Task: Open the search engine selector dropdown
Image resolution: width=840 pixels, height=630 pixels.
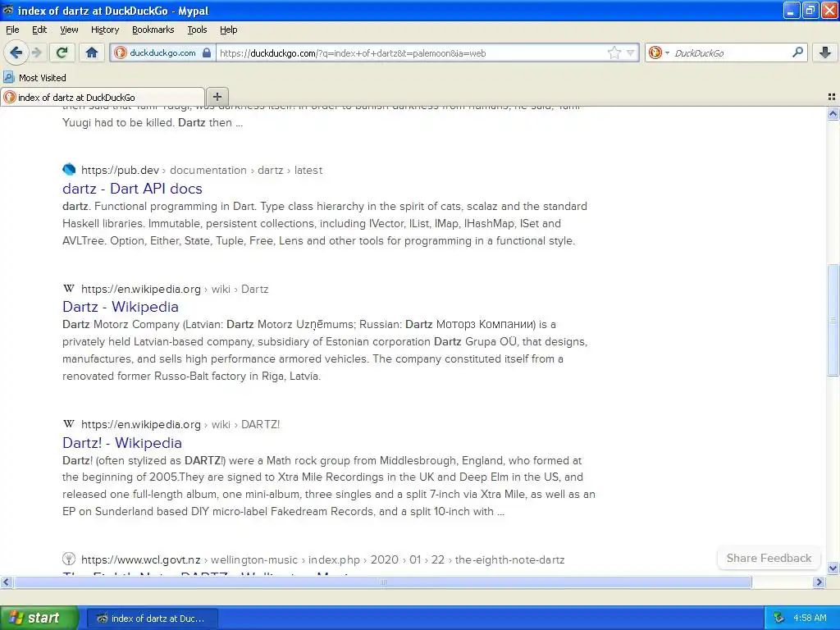Action: pos(659,52)
